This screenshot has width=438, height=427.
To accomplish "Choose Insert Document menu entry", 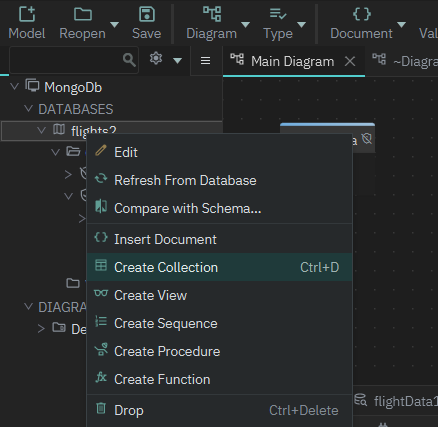I will (x=219, y=239).
